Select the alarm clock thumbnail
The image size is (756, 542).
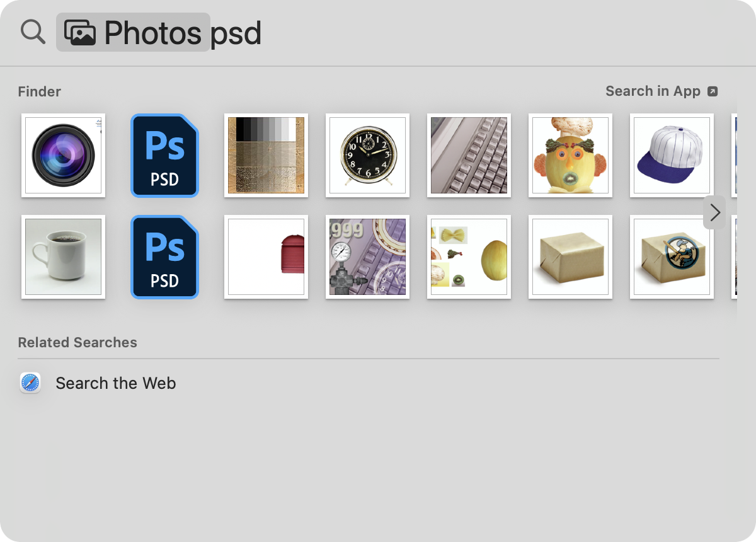tap(367, 156)
